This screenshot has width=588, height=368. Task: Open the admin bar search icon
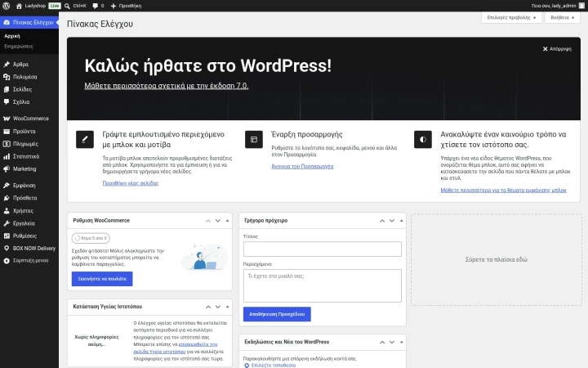point(67,6)
